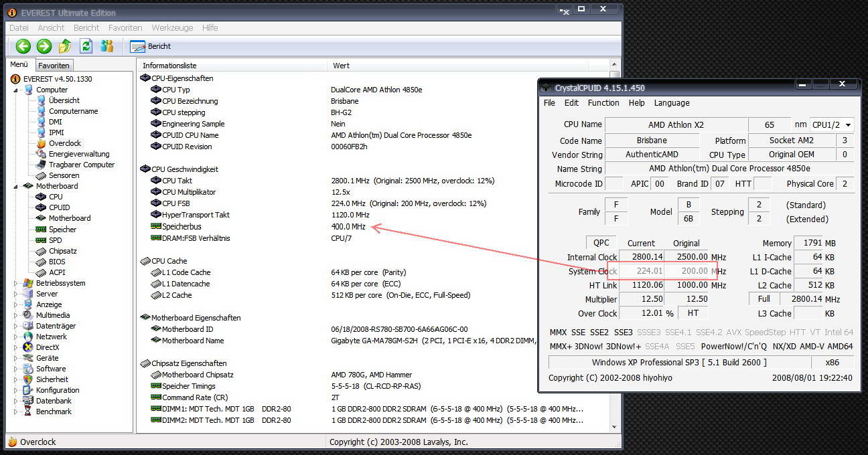868x455 pixels.
Task: Select the Motherboard Name row
Action: pyautogui.click(x=374, y=341)
